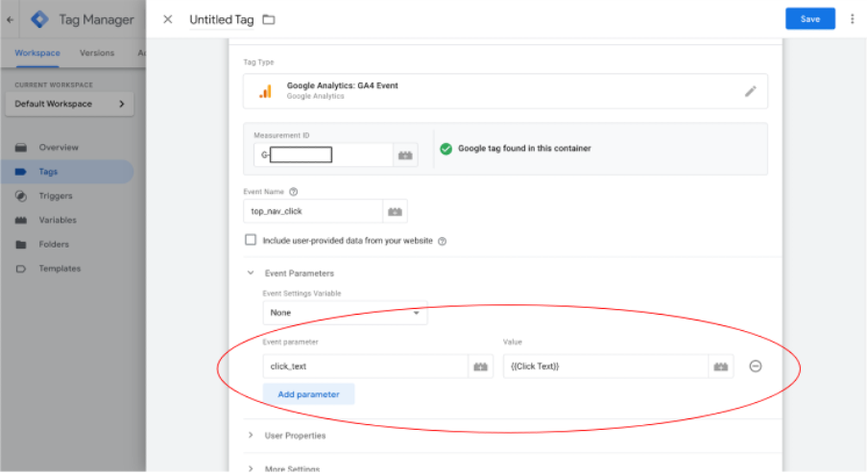868x474 pixels.
Task: Open the three-dot more options menu
Action: (852, 19)
